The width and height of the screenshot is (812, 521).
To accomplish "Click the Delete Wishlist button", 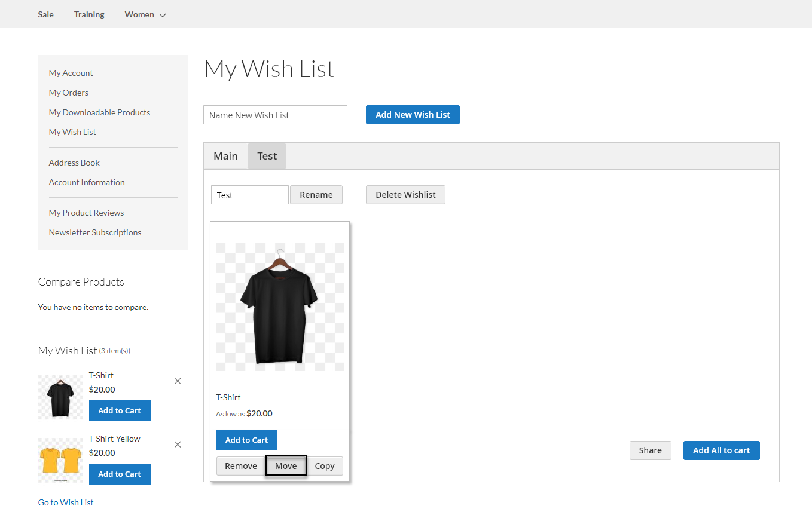I will click(x=405, y=195).
